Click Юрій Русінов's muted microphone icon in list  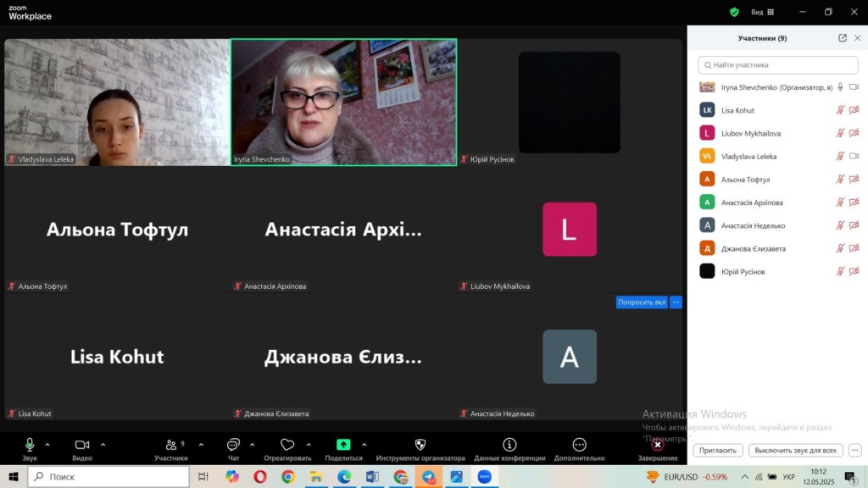840,271
